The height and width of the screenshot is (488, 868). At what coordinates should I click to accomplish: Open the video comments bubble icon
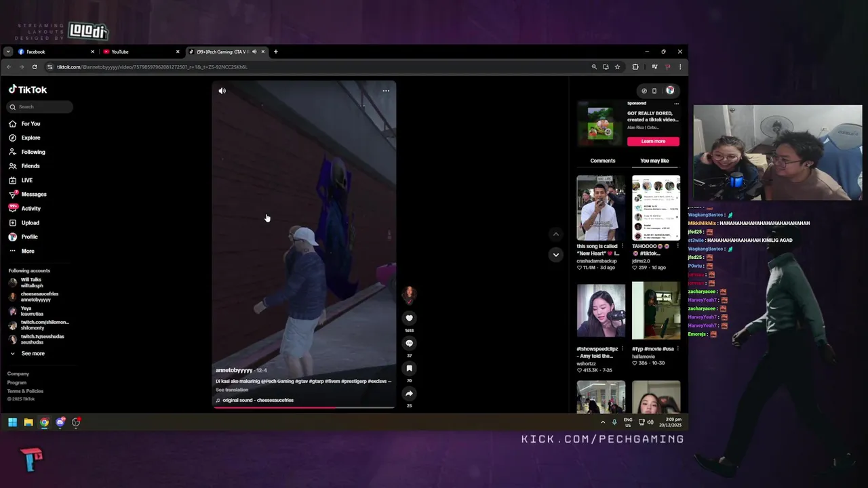point(409,343)
